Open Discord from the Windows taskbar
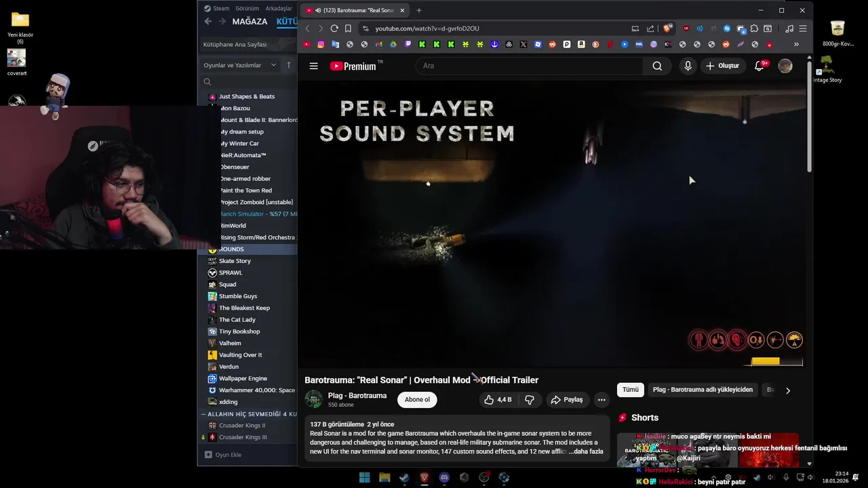 (x=444, y=477)
